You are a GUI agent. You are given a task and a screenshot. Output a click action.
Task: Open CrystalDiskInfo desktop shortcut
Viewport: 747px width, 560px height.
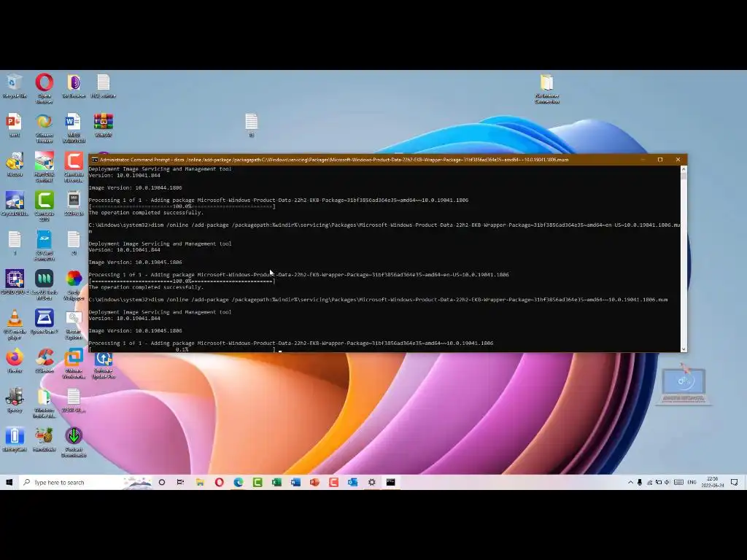tap(15, 204)
